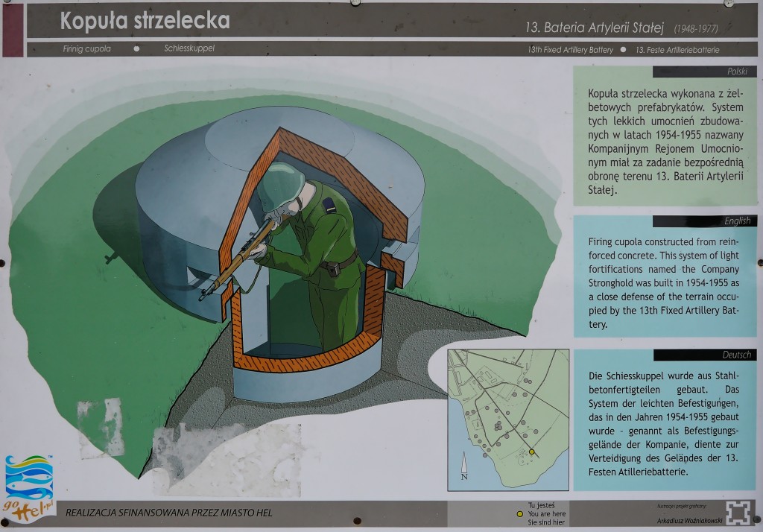Click the Realizacja sfinansowana przez Miasto Hel text

click(169, 513)
